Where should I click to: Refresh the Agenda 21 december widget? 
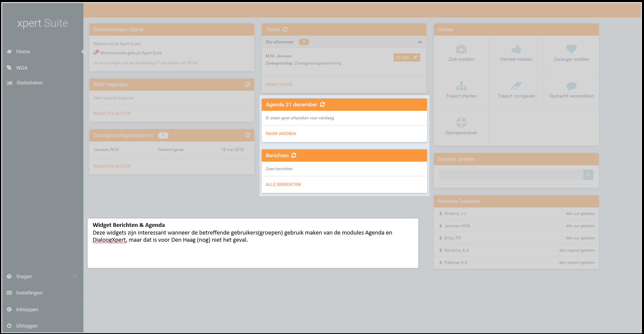point(323,105)
